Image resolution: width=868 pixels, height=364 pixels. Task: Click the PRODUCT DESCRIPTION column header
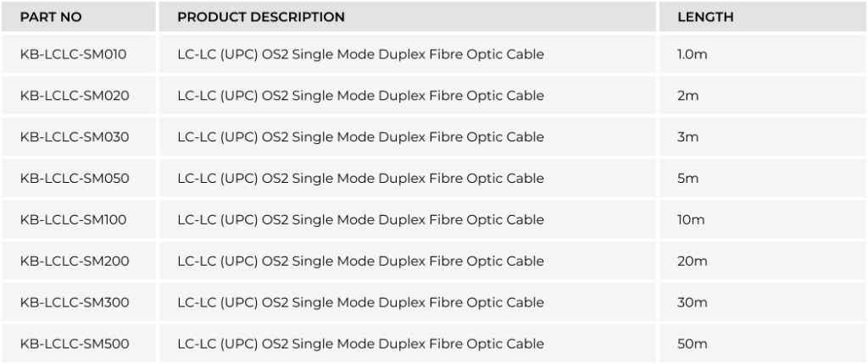pyautogui.click(x=261, y=17)
